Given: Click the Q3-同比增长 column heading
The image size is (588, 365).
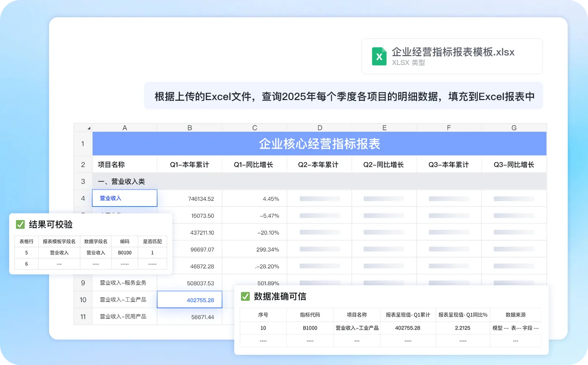Looking at the screenshot, I should (x=514, y=164).
